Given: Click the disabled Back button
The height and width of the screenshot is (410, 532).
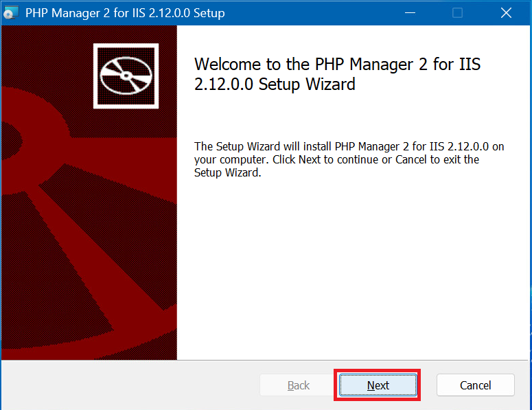Looking at the screenshot, I should 298,385.
